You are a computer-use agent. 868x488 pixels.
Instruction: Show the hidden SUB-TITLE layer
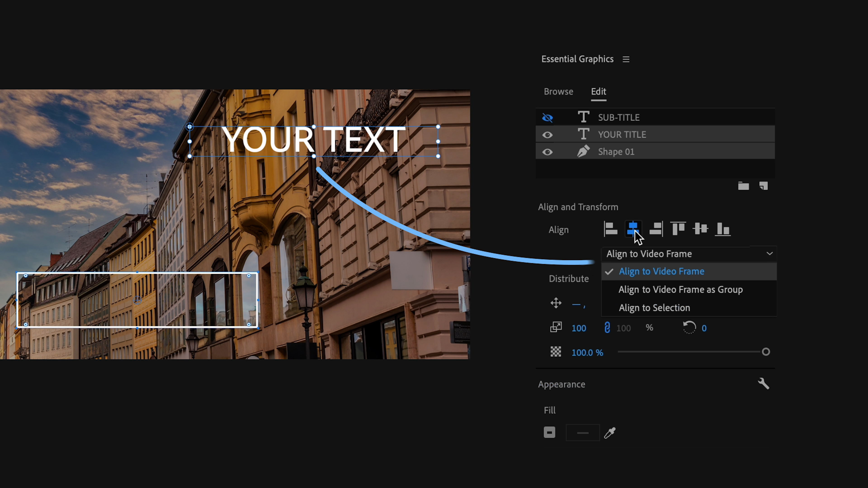click(547, 117)
